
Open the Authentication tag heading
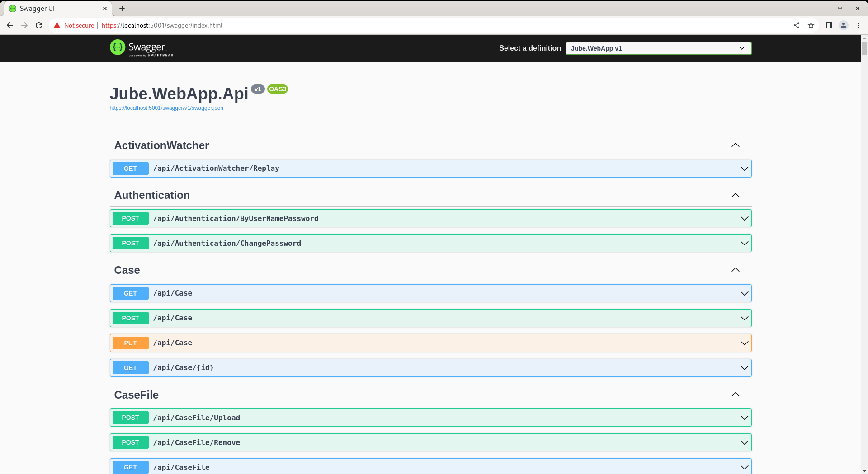[152, 195]
